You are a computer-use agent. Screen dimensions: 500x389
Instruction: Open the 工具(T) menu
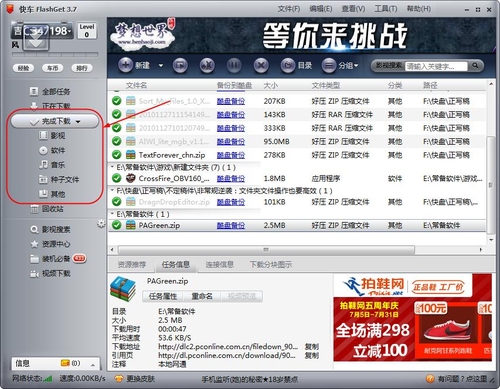[x=386, y=9]
